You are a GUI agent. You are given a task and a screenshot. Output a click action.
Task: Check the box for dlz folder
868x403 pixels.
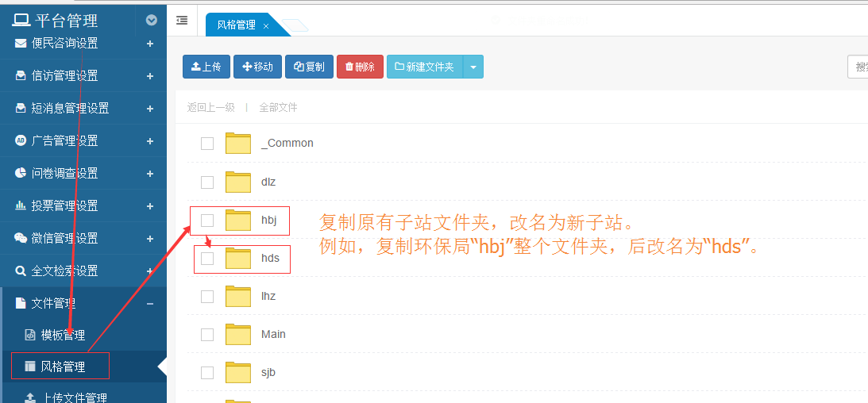coord(207,182)
